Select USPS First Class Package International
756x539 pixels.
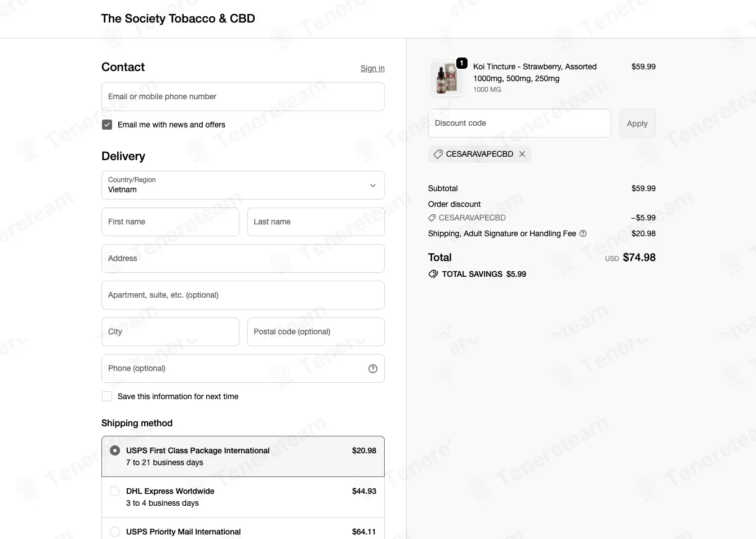pyautogui.click(x=115, y=450)
